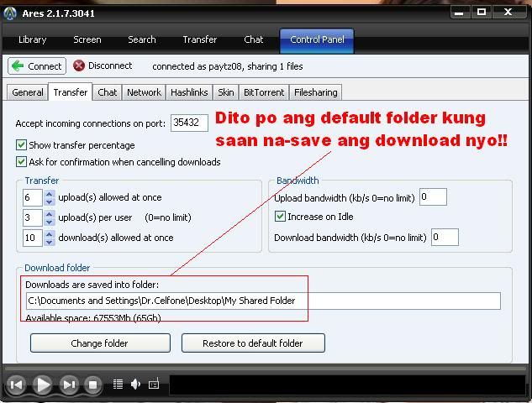Screen dimensions: 532x403
Task: Click the Ares logo in title bar
Action: [x=10, y=13]
